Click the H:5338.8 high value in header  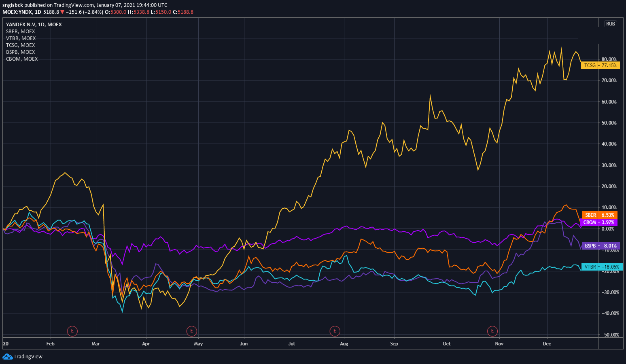pyautogui.click(x=138, y=12)
